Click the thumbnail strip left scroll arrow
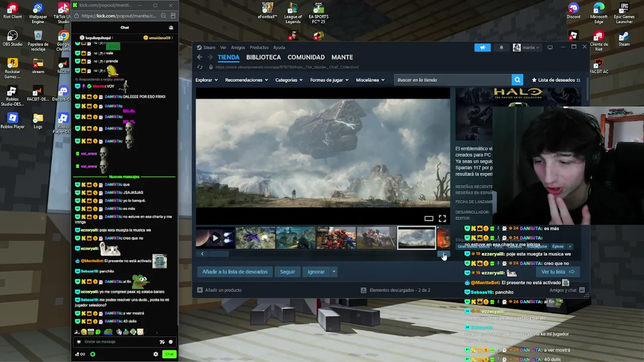 tap(202, 254)
